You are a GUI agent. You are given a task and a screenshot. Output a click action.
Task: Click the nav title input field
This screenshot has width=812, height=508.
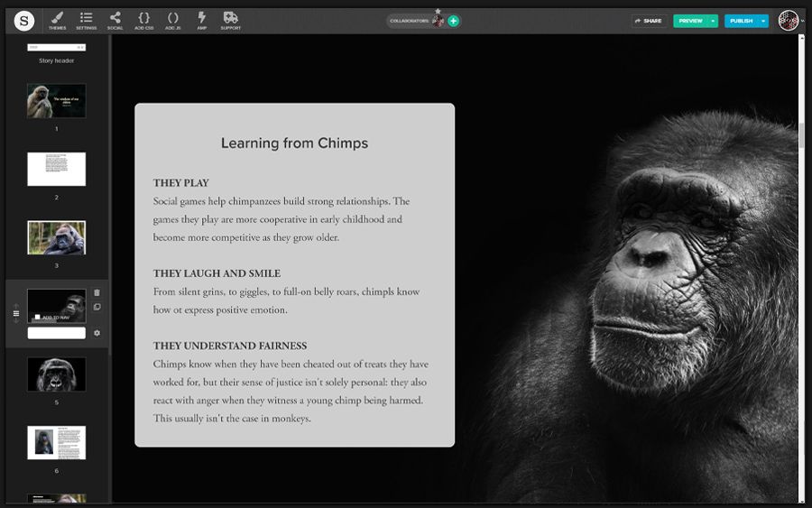coord(56,333)
